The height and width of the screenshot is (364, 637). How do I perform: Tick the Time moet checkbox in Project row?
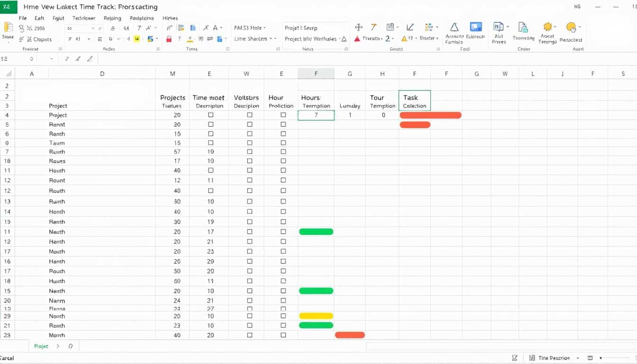pyautogui.click(x=211, y=115)
